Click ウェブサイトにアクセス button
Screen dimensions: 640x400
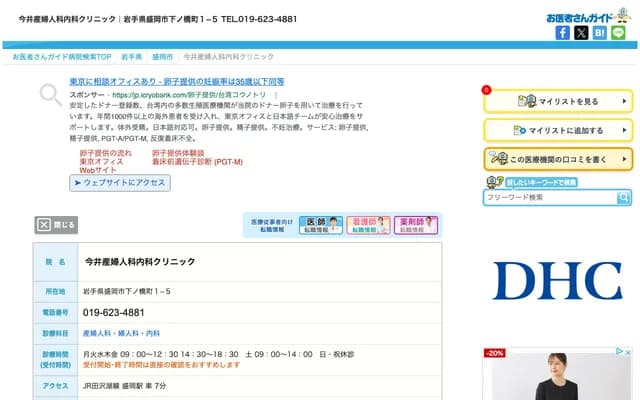click(x=120, y=183)
